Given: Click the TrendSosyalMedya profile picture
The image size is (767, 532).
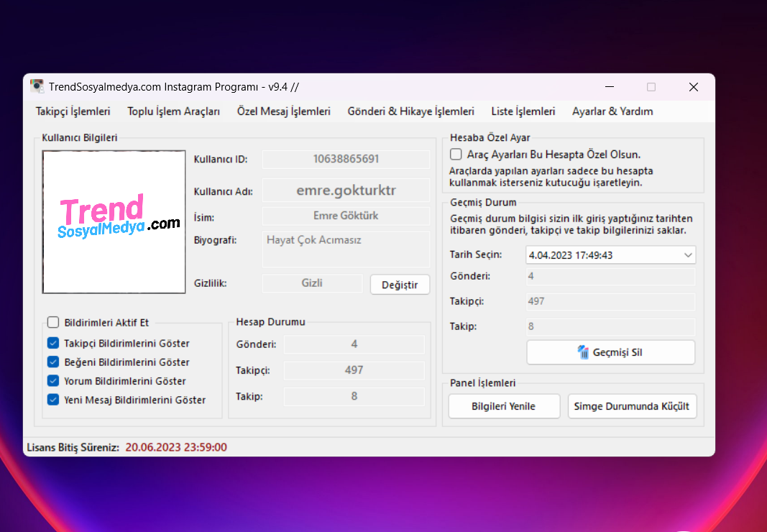Looking at the screenshot, I should (114, 221).
